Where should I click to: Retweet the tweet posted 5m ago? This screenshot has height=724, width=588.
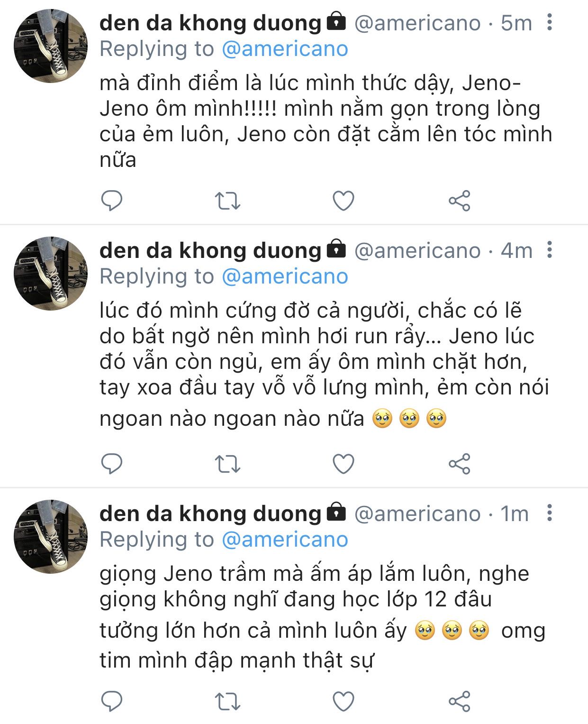(228, 201)
